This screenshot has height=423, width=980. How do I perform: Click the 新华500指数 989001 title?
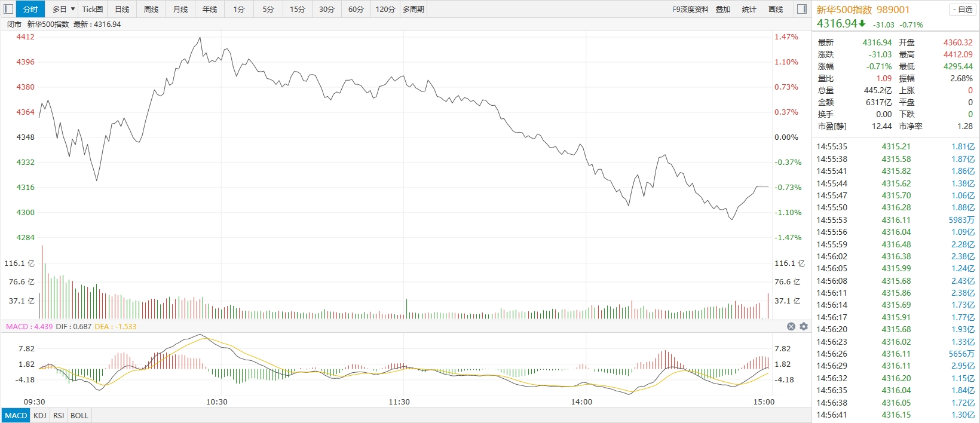[x=863, y=10]
